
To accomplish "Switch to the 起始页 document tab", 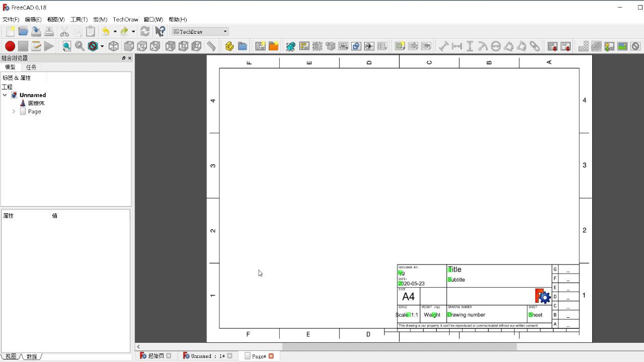I will 155,356.
